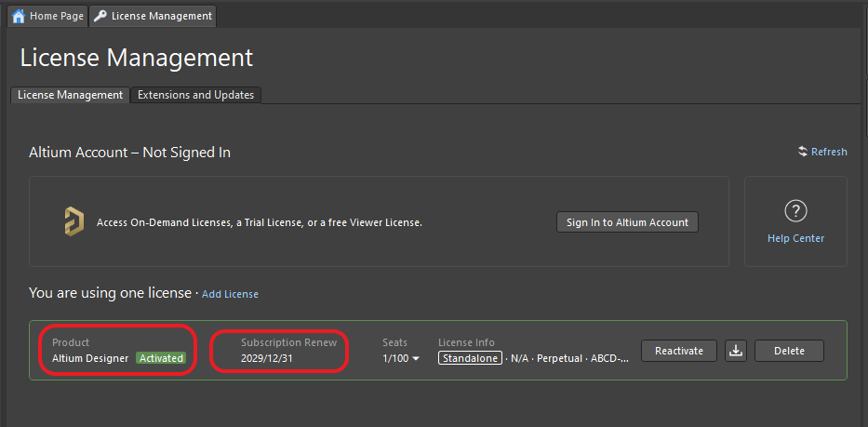Image resolution: width=868 pixels, height=427 pixels.
Task: Click Sign In to Altium Account button
Action: (627, 222)
